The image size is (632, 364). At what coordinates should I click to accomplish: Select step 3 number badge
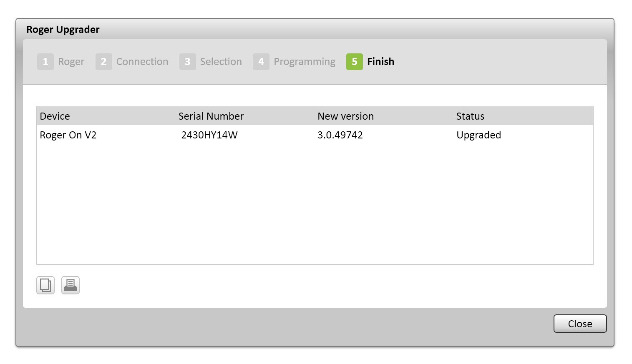(x=187, y=62)
